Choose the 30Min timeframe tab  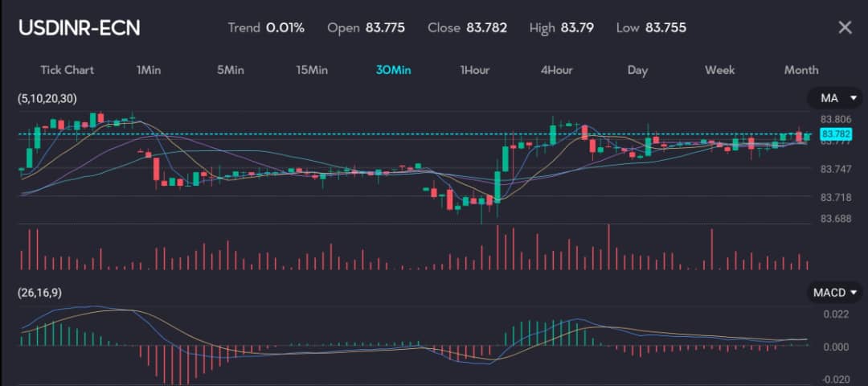393,70
